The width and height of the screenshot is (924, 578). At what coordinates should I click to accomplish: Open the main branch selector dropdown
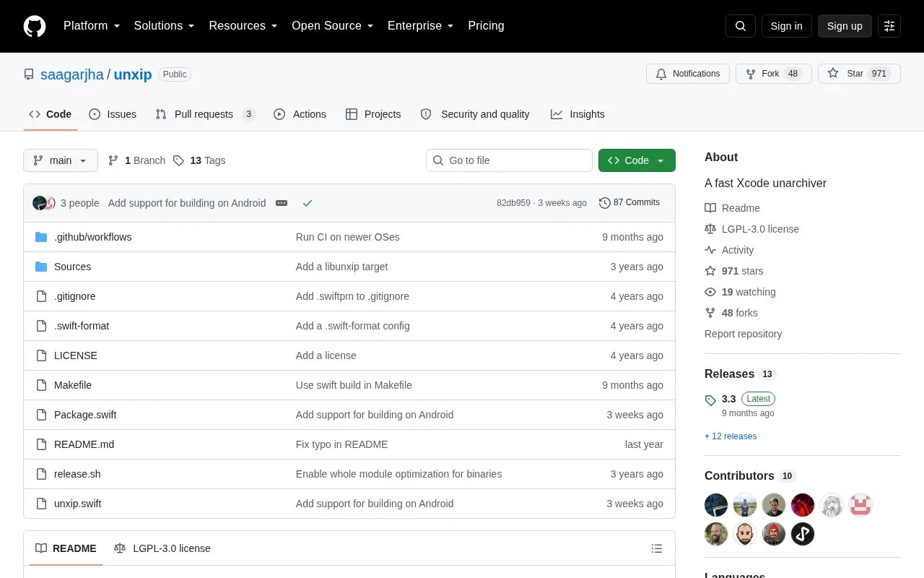[x=61, y=160]
